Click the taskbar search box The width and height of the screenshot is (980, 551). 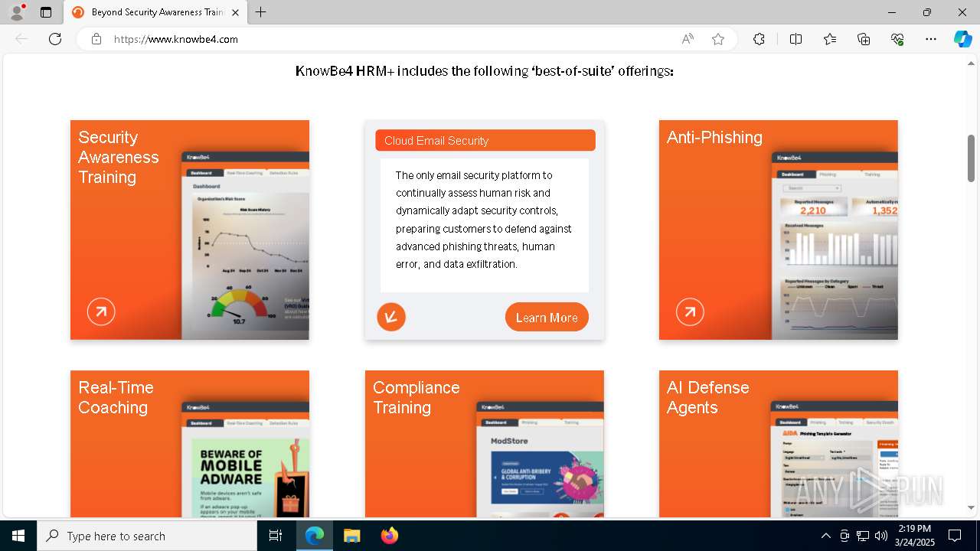147,536
